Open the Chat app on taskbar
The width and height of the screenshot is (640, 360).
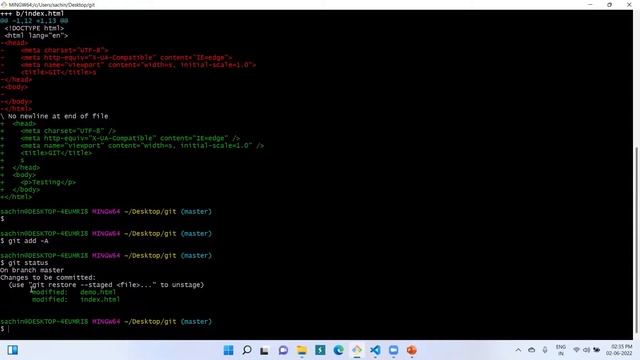(x=283, y=350)
